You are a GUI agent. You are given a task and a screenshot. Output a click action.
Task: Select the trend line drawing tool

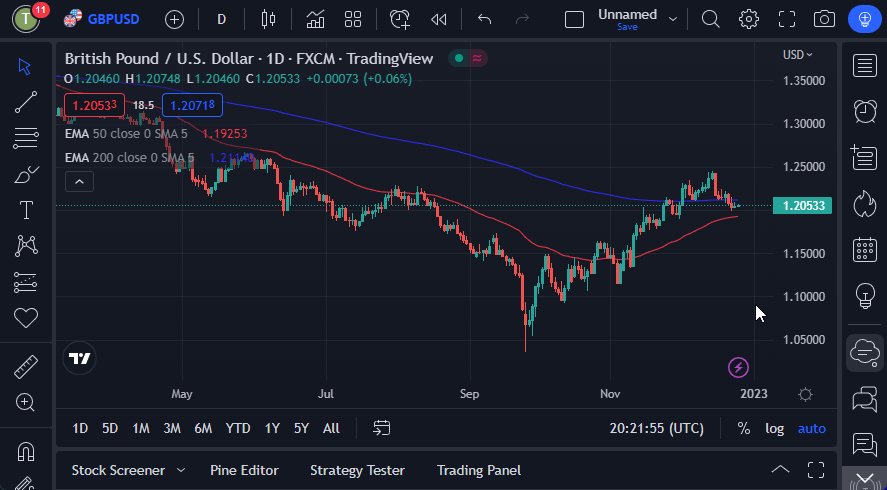coord(25,101)
